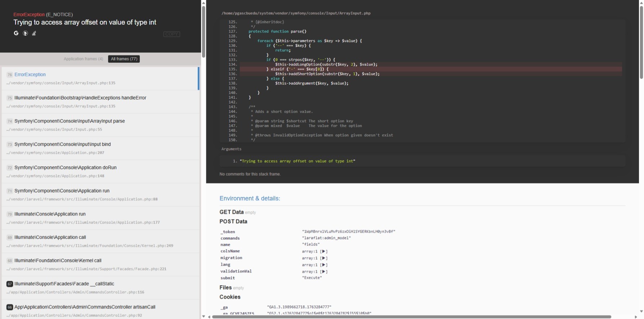Click the horizontal scrollbar under details pane

click(411, 317)
